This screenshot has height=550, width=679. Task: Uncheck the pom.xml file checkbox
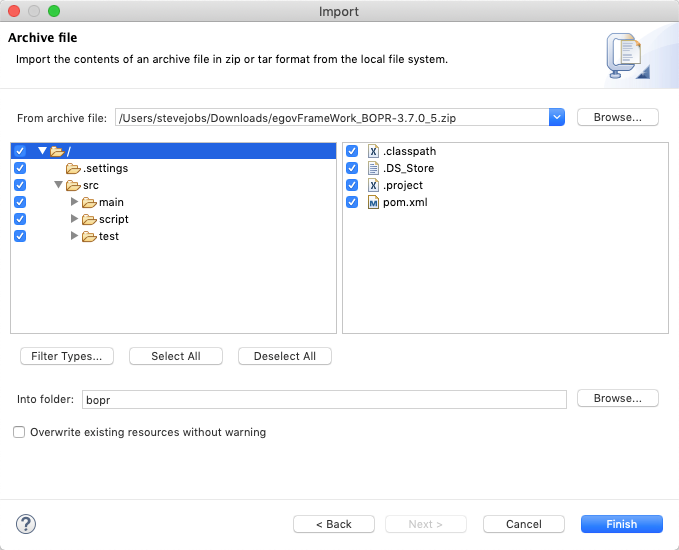pos(352,202)
